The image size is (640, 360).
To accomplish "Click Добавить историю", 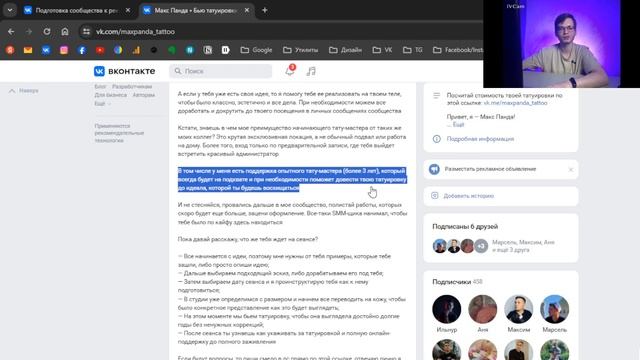I will pyautogui.click(x=469, y=196).
